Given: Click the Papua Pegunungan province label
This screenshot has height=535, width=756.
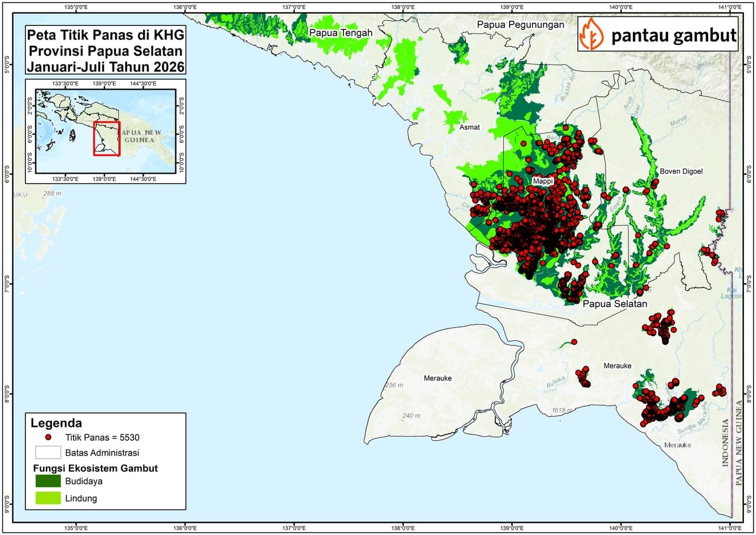Looking at the screenshot, I should [x=520, y=25].
